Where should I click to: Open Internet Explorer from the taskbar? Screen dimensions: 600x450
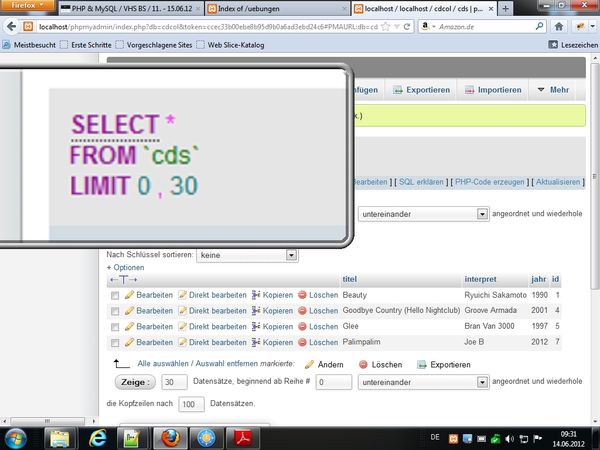pos(98,439)
